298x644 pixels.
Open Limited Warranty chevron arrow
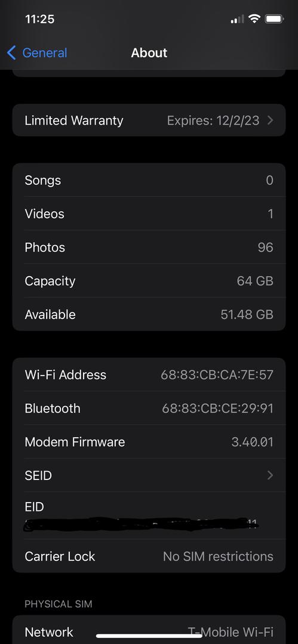tap(270, 120)
